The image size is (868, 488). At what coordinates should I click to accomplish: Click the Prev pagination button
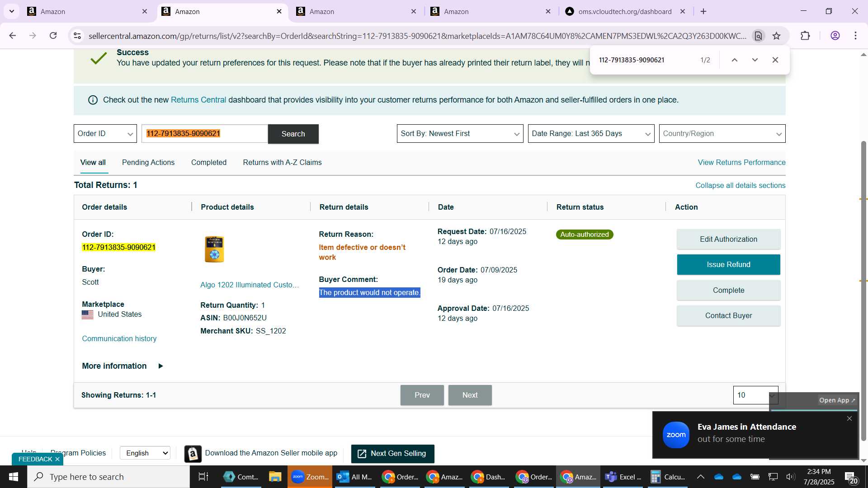(422, 395)
